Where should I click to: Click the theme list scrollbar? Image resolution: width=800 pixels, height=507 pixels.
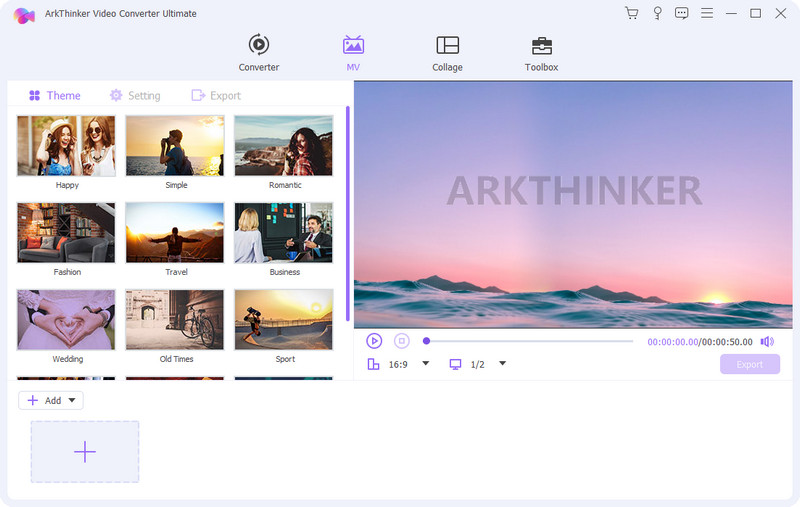coord(347,213)
